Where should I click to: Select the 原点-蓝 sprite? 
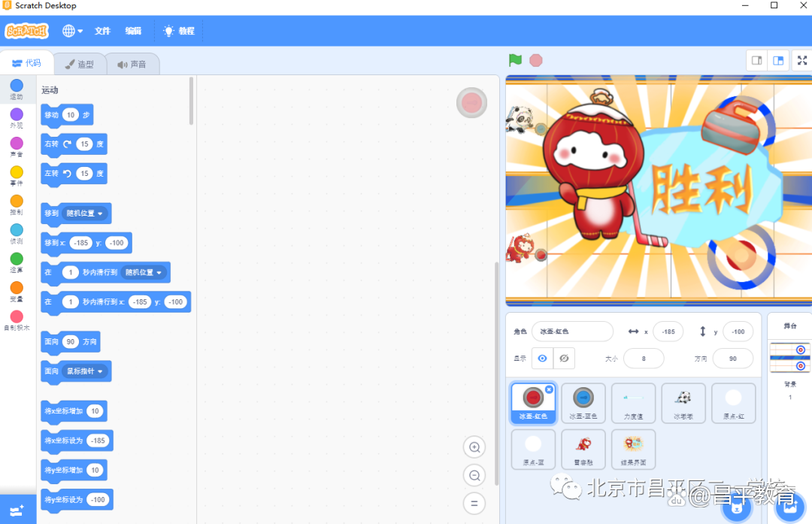click(x=533, y=449)
